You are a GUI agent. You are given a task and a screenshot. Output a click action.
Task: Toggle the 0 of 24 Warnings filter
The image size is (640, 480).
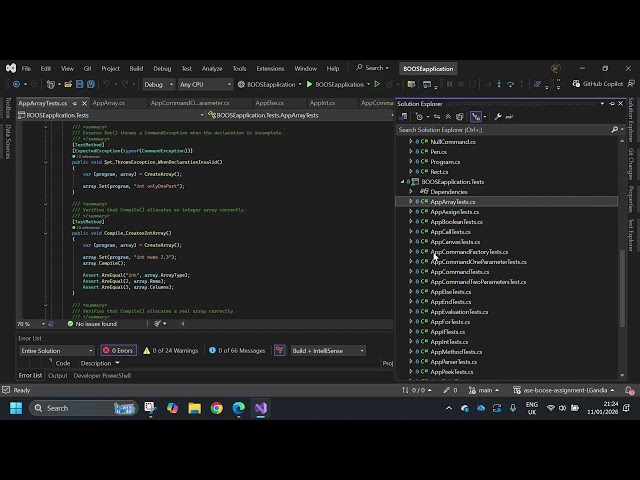click(171, 351)
